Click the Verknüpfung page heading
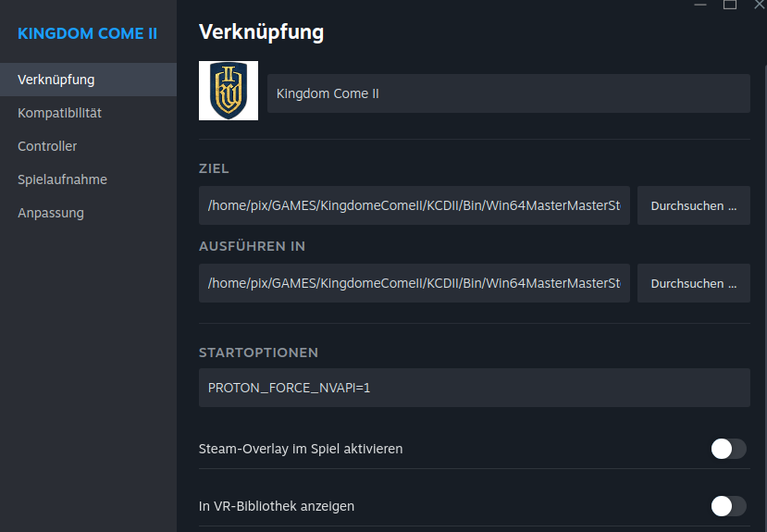This screenshot has width=767, height=532. [261, 32]
